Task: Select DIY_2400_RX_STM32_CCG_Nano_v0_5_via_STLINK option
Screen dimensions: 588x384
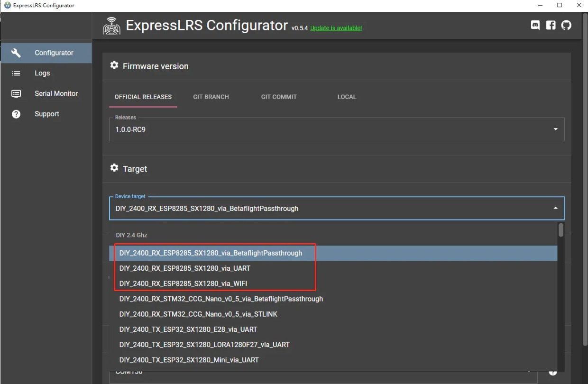Action: pos(198,314)
